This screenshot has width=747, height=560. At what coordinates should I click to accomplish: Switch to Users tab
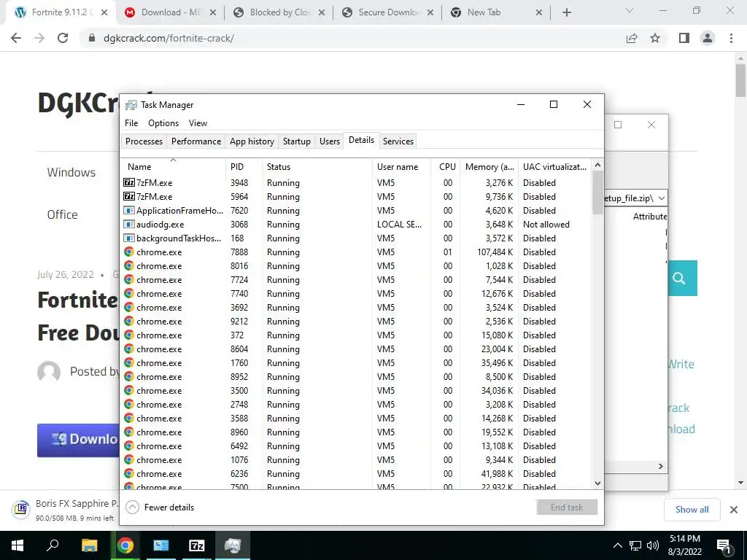(x=330, y=141)
